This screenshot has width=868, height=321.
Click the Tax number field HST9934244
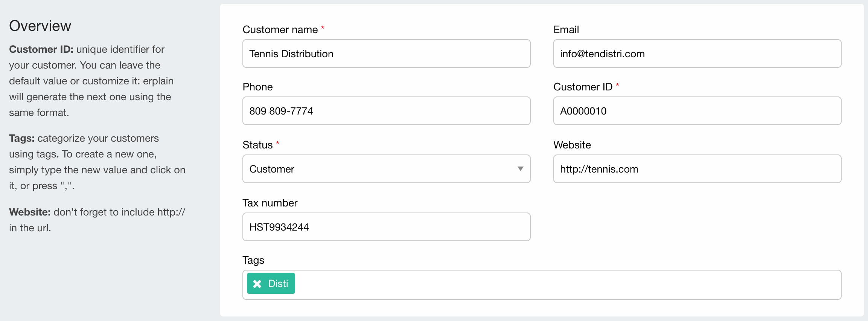(x=386, y=227)
